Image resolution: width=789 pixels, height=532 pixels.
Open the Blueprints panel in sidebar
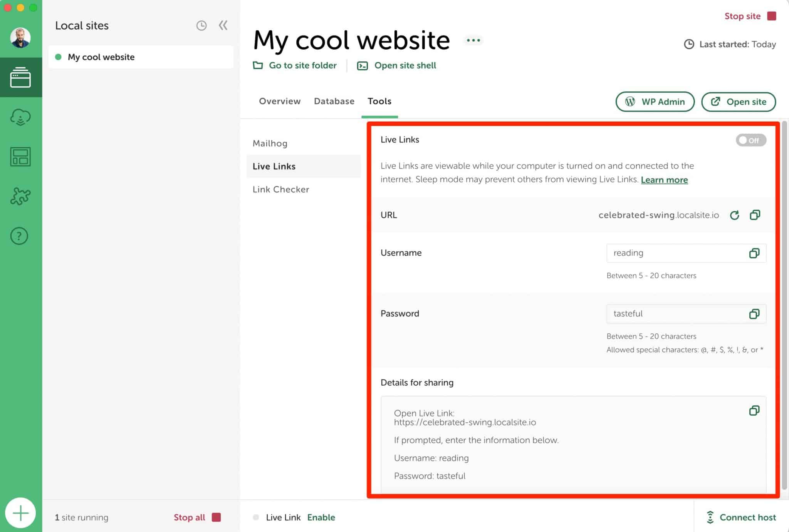pyautogui.click(x=21, y=157)
